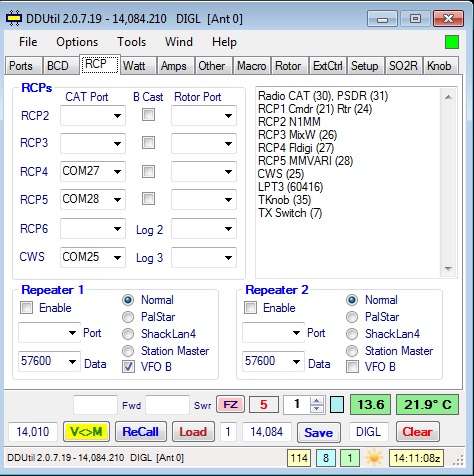
Task: Click the ReCall button
Action: tap(140, 432)
